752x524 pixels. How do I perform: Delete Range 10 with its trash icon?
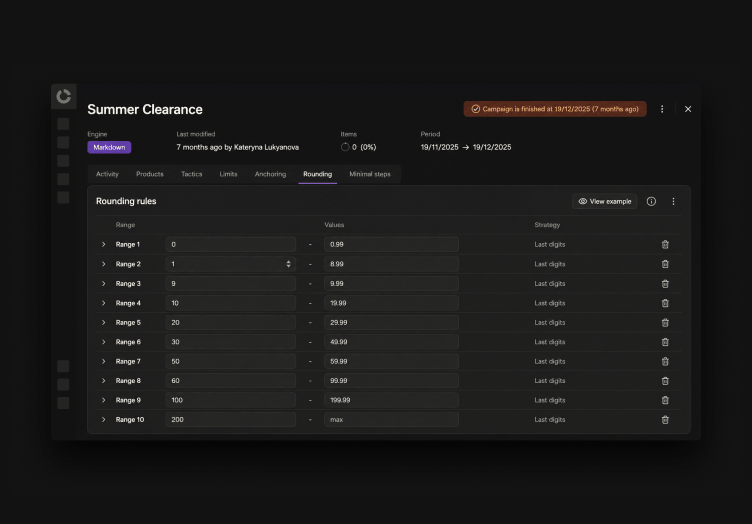click(x=665, y=419)
